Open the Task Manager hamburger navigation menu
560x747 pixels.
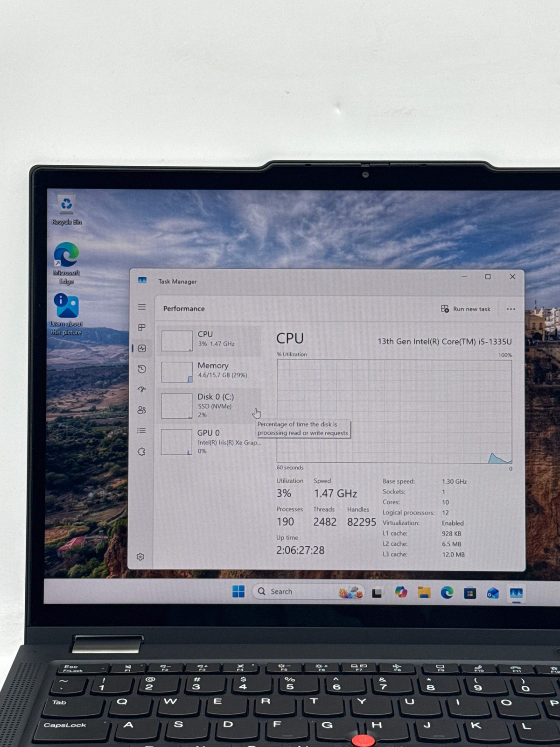coord(142,307)
